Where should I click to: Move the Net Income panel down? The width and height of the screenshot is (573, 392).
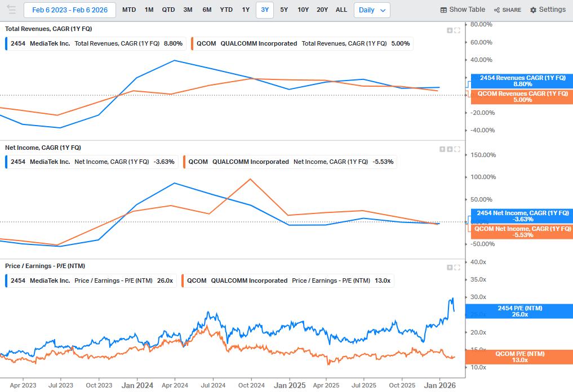(x=450, y=149)
